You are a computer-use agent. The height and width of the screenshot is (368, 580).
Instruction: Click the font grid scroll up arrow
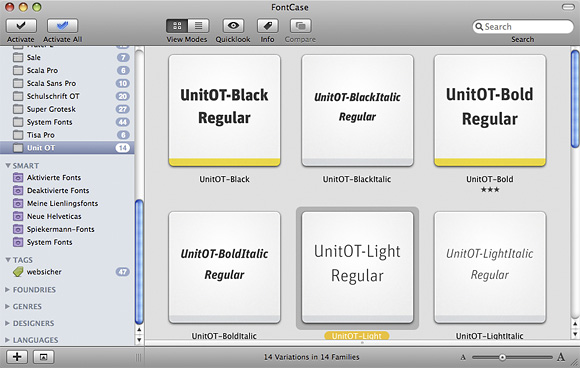[575, 324]
